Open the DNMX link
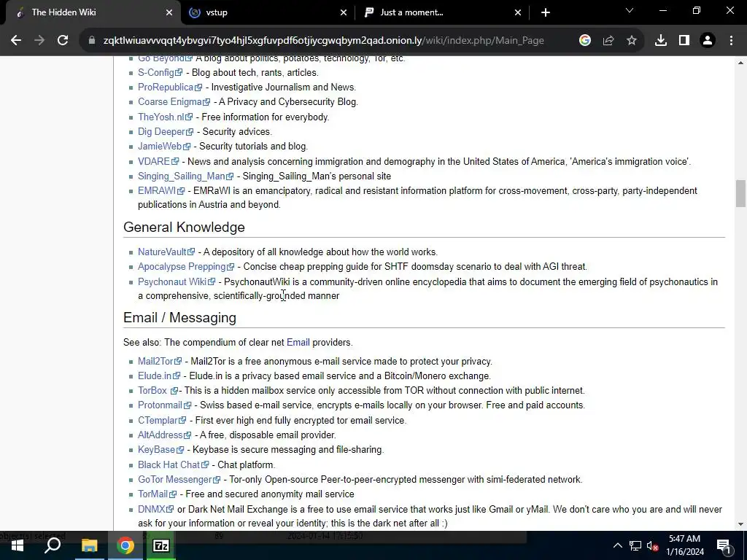 (x=156, y=510)
